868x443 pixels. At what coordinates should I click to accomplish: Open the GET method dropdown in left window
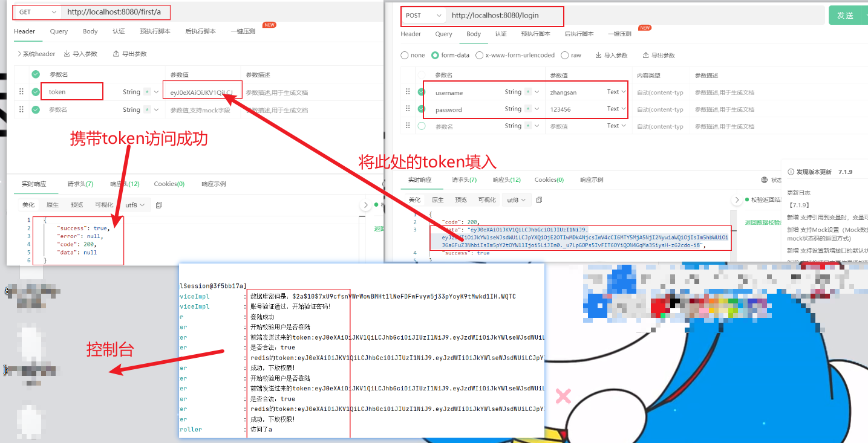[38, 12]
